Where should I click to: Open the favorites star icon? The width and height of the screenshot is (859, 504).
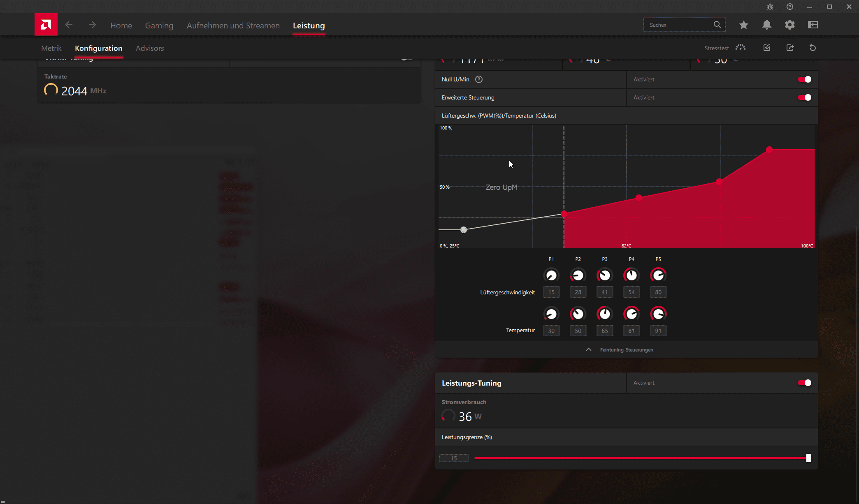(x=743, y=25)
